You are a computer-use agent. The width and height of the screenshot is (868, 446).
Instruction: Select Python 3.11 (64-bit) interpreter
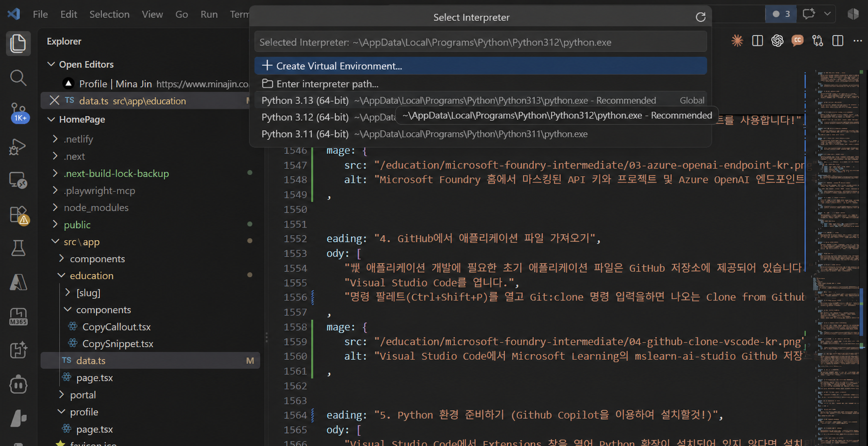481,134
